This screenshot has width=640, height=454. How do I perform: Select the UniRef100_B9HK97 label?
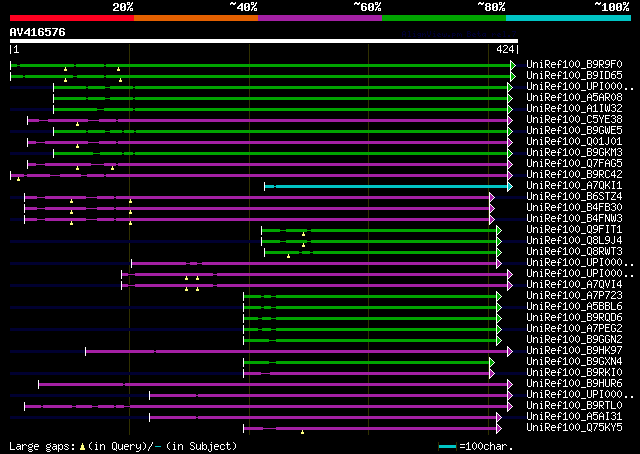[x=574, y=351]
